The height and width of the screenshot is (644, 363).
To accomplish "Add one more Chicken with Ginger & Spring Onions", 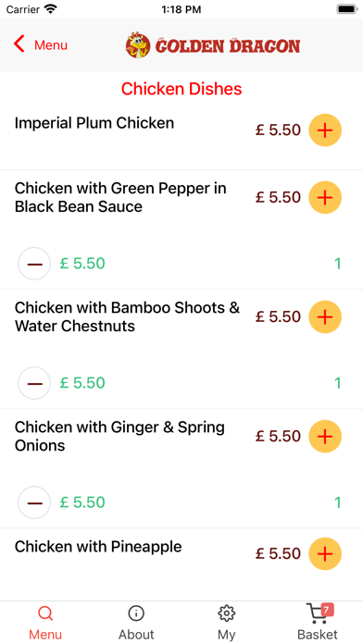I will [x=325, y=436].
